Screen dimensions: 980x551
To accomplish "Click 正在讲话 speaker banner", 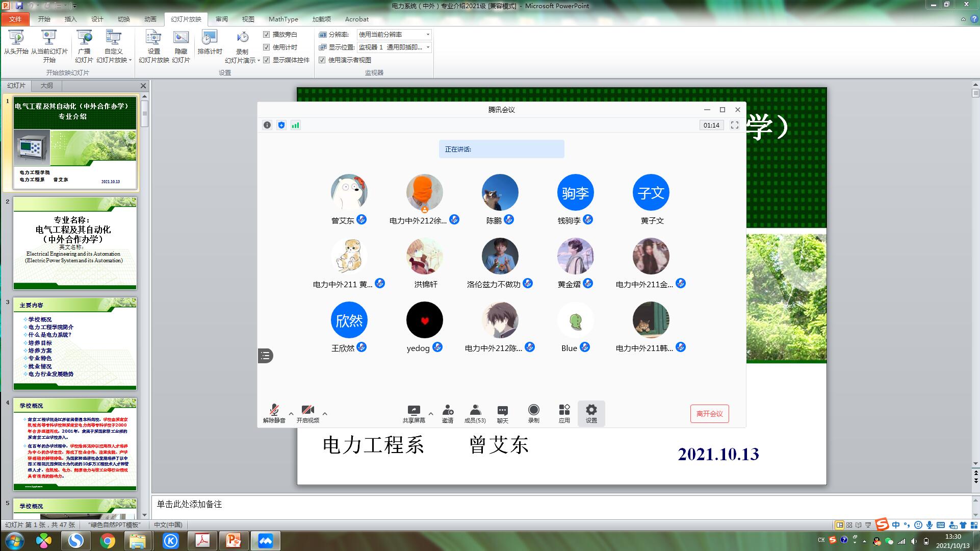I will tap(502, 149).
